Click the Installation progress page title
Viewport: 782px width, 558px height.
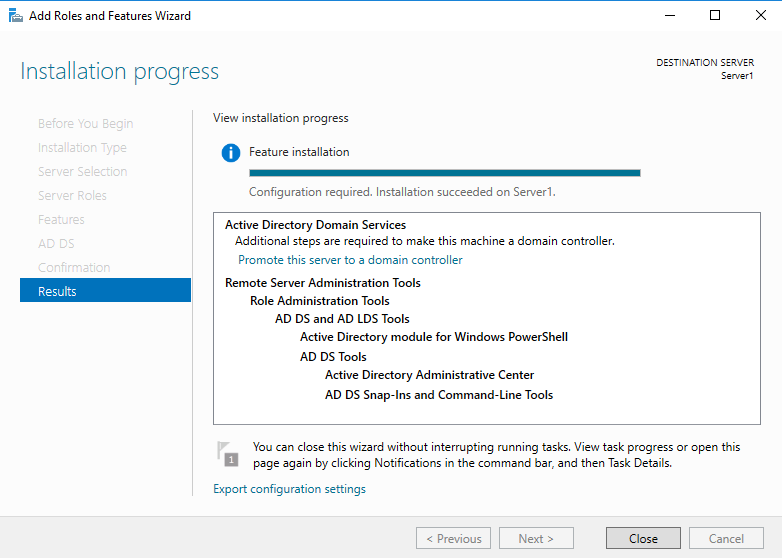coord(119,71)
